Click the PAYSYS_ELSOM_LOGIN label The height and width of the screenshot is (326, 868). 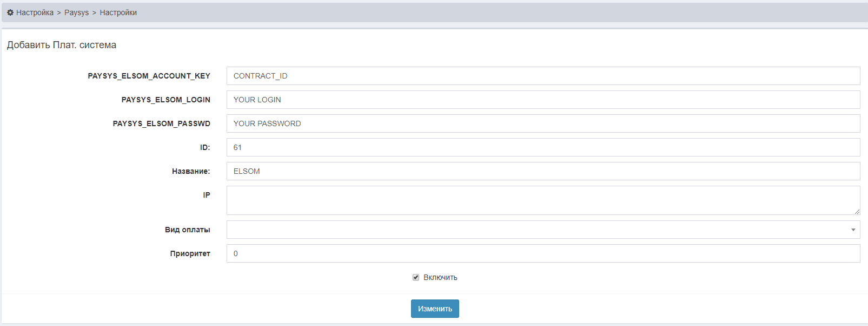click(x=166, y=100)
